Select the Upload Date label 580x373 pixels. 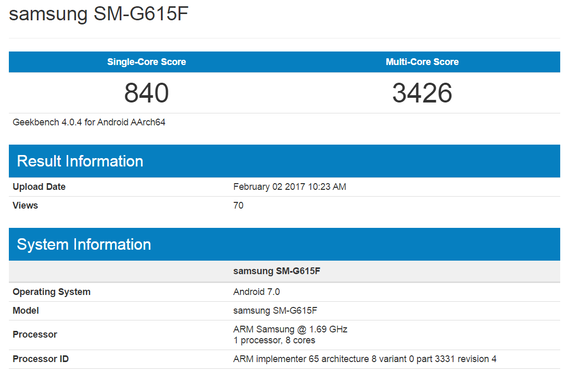(39, 187)
